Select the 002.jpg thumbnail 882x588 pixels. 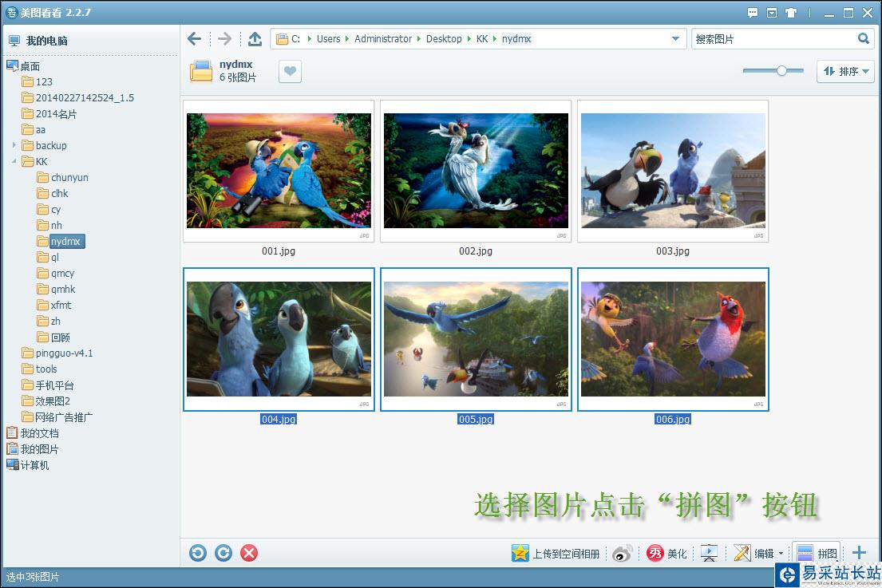coord(476,171)
